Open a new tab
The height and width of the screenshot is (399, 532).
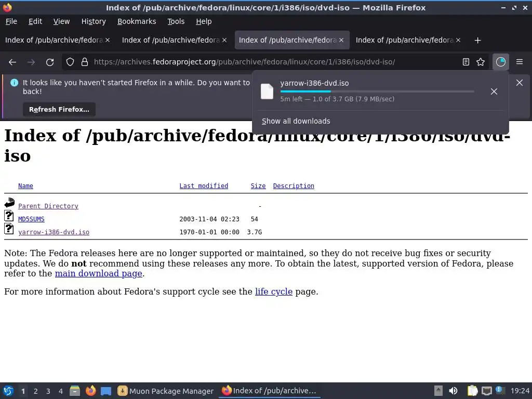pyautogui.click(x=478, y=41)
